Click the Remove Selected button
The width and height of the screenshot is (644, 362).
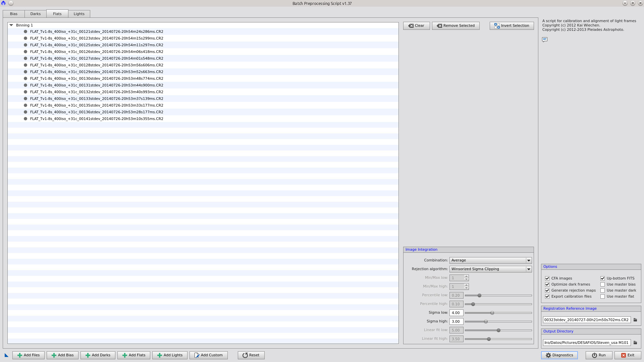[455, 26]
